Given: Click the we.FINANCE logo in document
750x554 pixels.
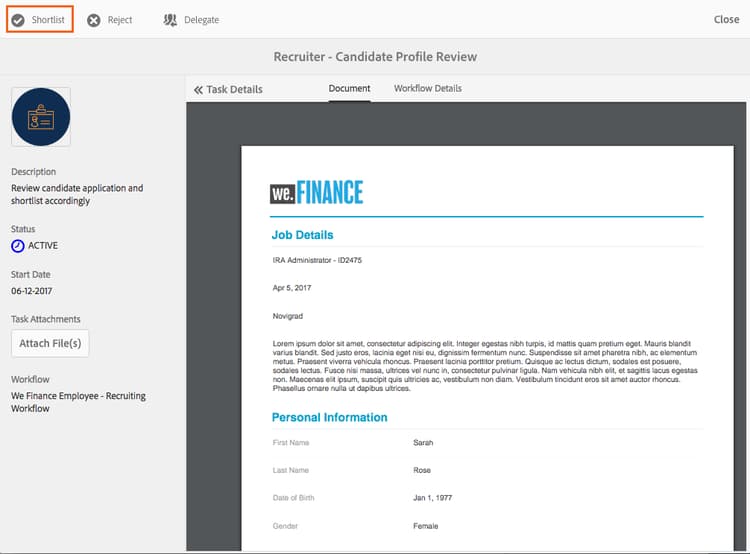Looking at the screenshot, I should click(x=316, y=192).
